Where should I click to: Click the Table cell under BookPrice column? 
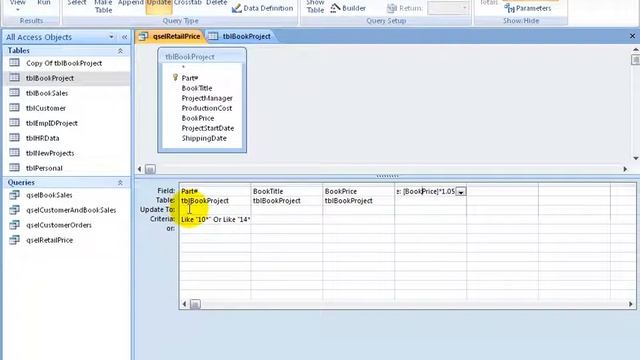(359, 201)
